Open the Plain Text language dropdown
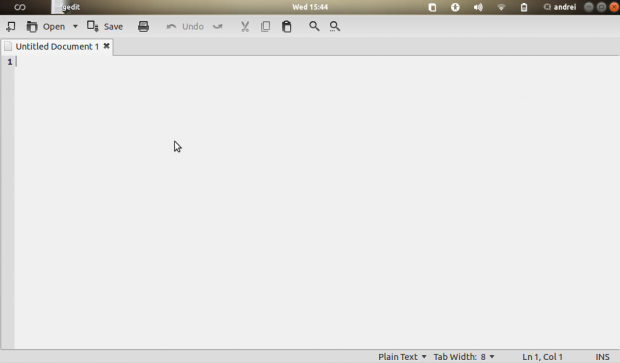The width and height of the screenshot is (620, 363). coord(402,357)
